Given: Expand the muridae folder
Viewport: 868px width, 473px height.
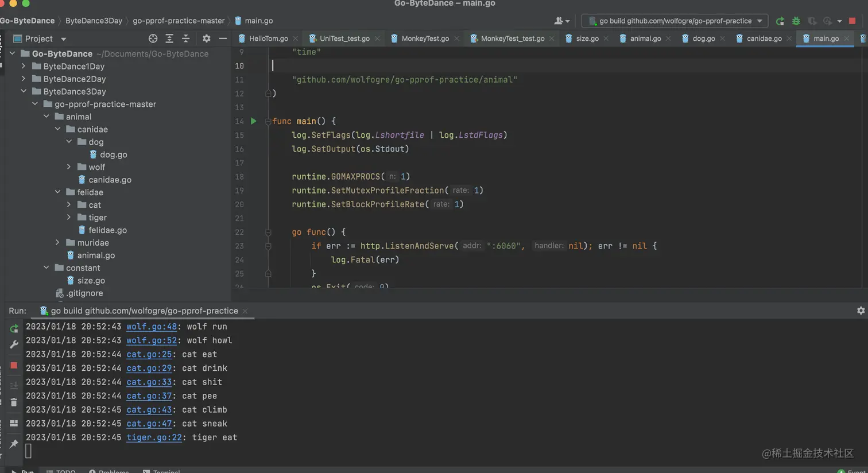Looking at the screenshot, I should point(57,243).
